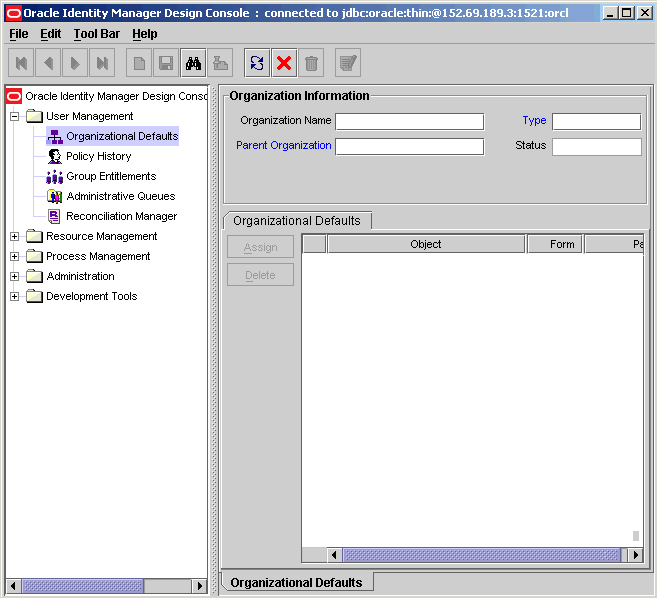
Task: Click the User Management folder icon
Action: click(34, 116)
